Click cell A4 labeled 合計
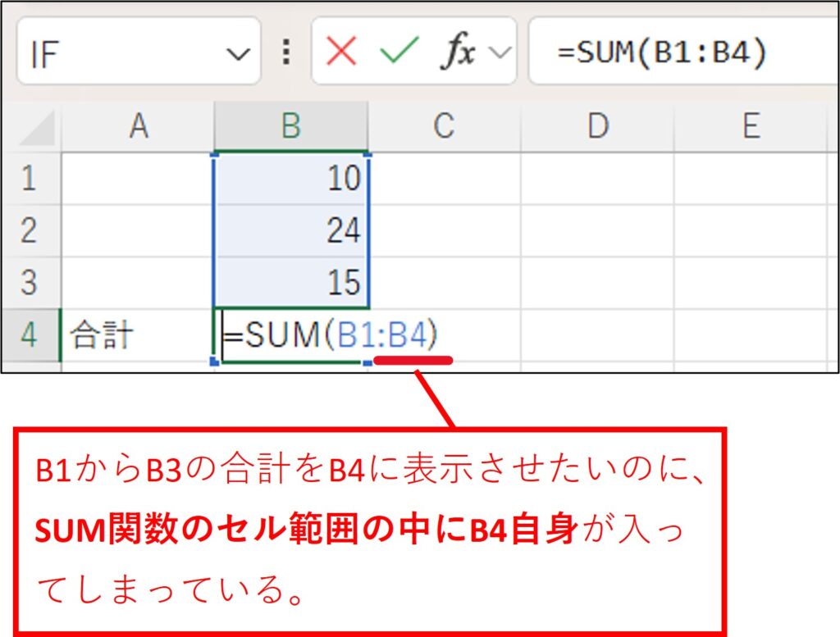 tap(138, 335)
